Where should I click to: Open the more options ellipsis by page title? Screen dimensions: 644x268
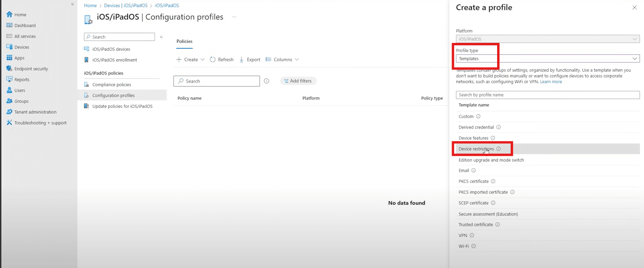tap(234, 17)
